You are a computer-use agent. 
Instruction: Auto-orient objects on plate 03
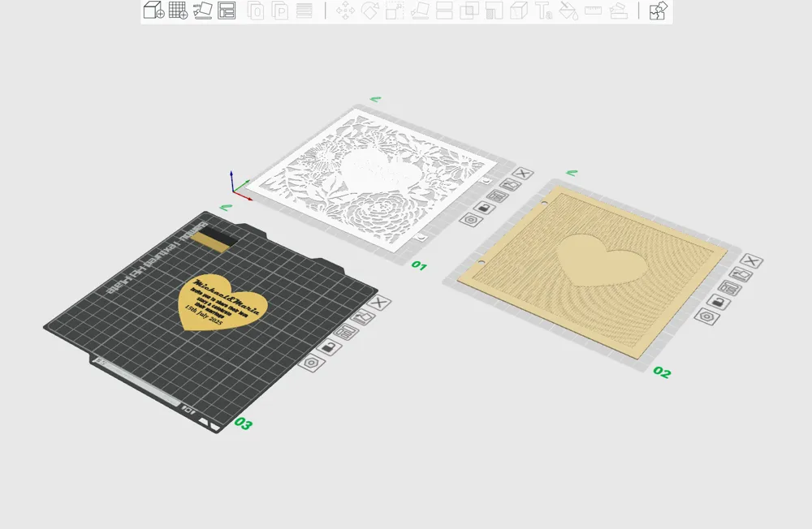362,316
